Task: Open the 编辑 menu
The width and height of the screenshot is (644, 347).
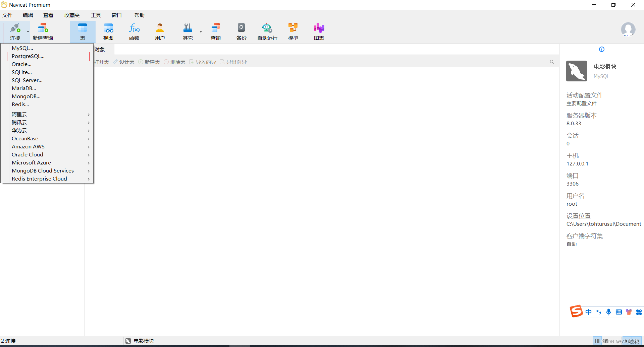Action: pyautogui.click(x=28, y=15)
